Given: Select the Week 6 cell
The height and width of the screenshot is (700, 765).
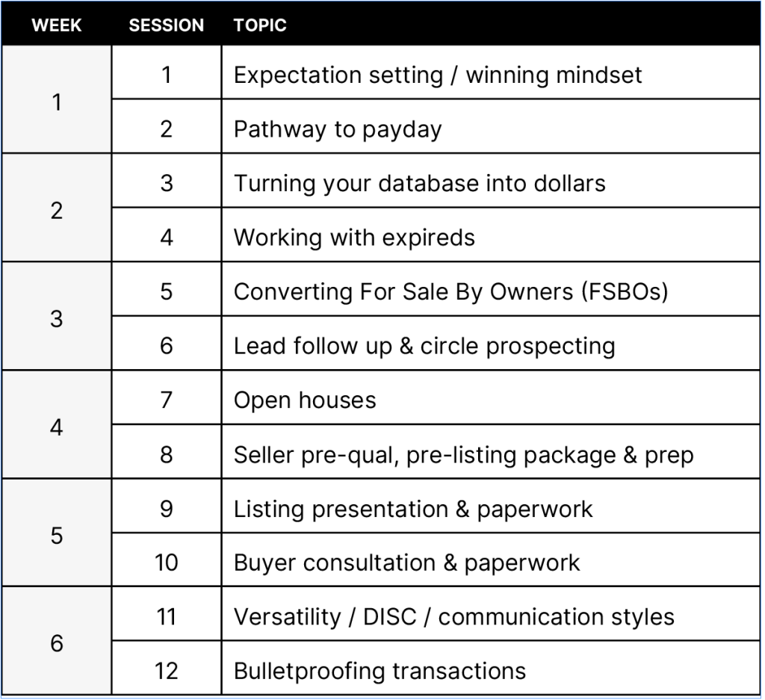Looking at the screenshot, I should pos(57,643).
